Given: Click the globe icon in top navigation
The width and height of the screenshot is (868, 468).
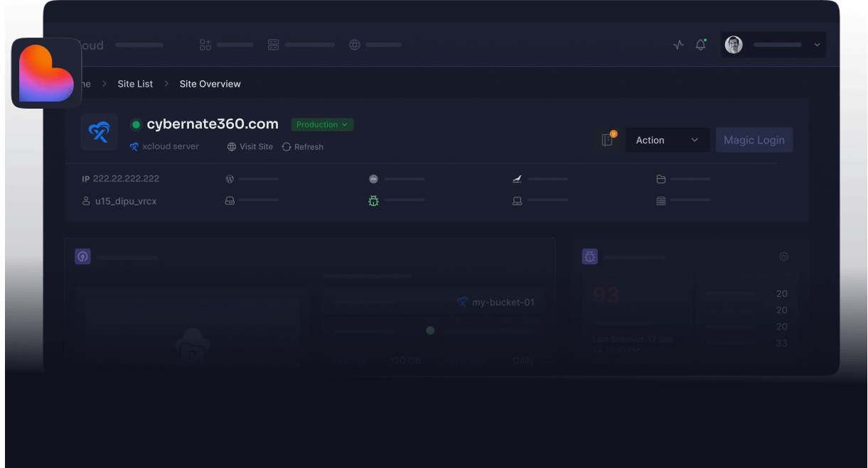Looking at the screenshot, I should [x=355, y=45].
